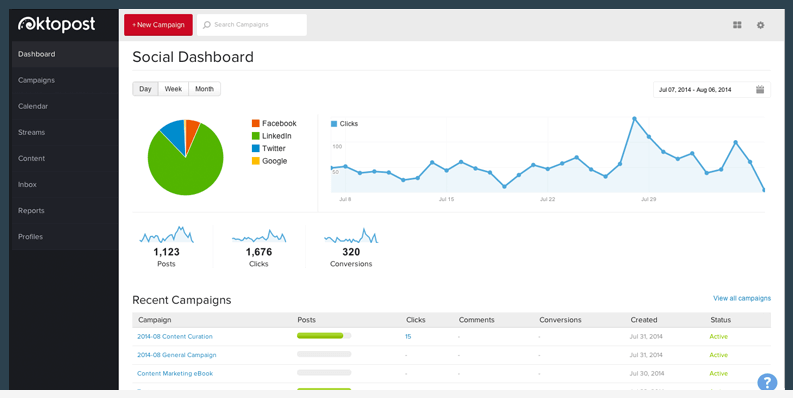Click the Recent Campaigns heading
Screen dimensions: 793x398
tap(182, 300)
